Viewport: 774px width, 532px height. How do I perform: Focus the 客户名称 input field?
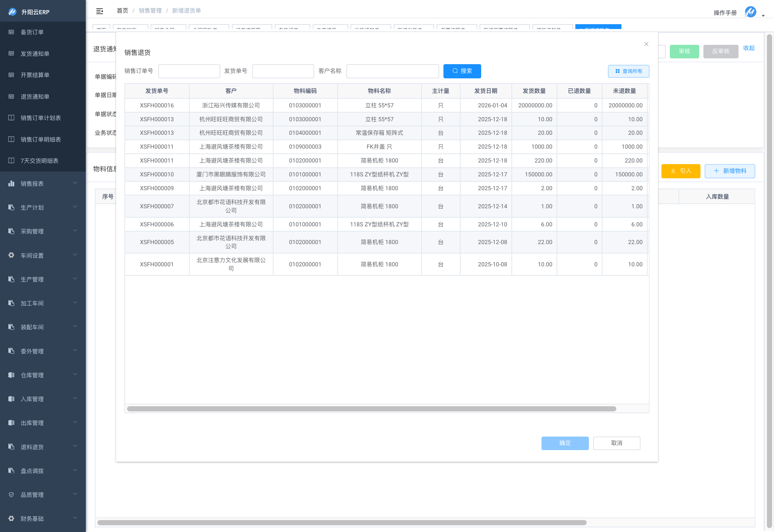pyautogui.click(x=392, y=71)
